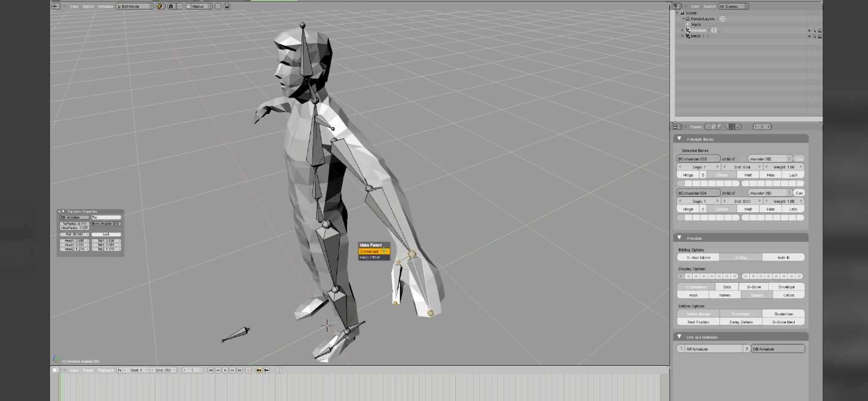Skip to next keyframe in timeline
Screen dimensions: 868x401
(232, 370)
